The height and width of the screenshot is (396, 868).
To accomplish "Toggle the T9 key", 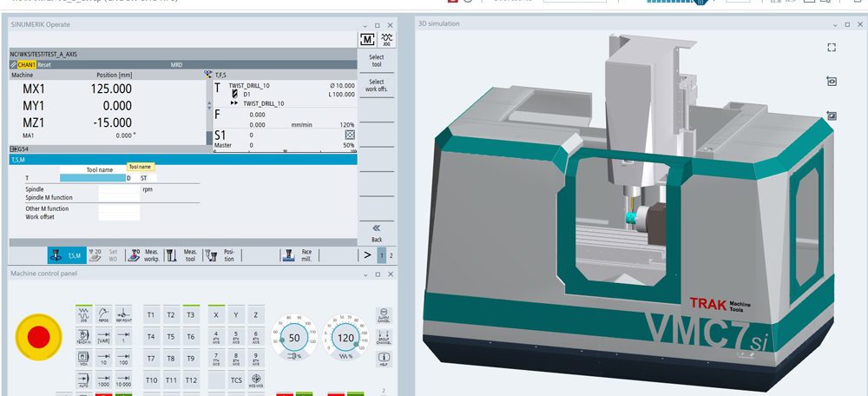I will point(191,358).
